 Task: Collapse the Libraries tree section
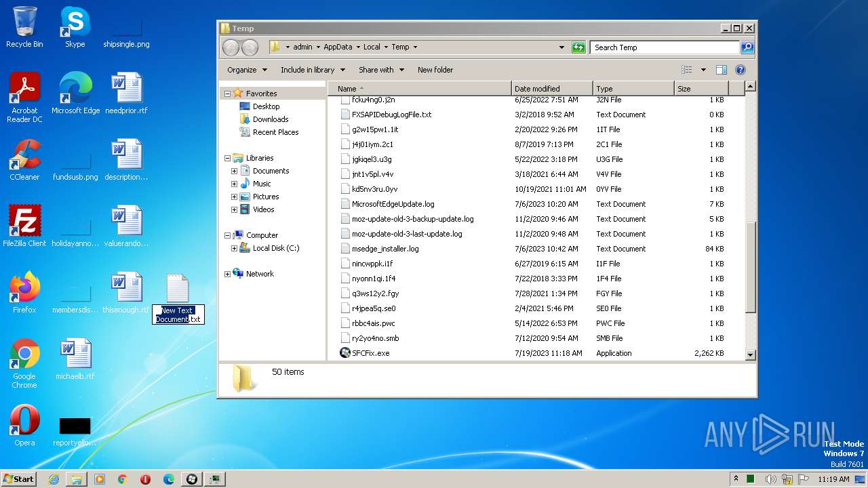227,158
